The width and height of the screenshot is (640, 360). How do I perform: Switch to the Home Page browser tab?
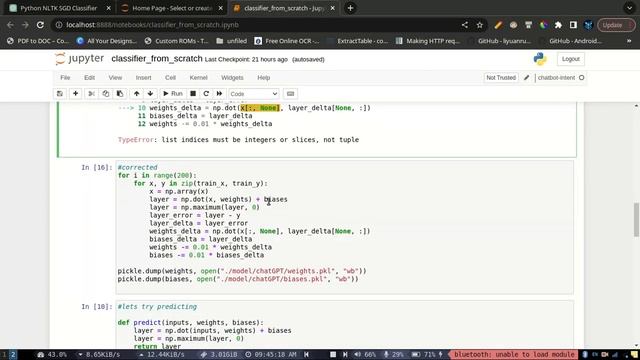(171, 8)
